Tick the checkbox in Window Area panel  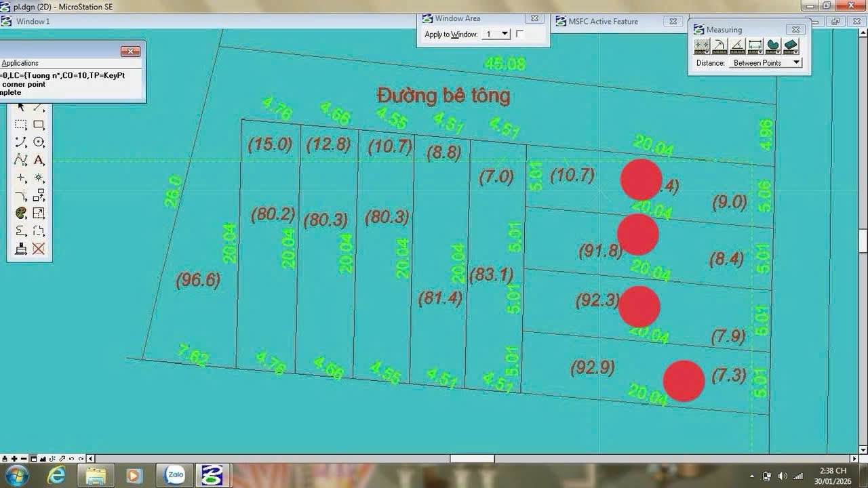click(520, 34)
